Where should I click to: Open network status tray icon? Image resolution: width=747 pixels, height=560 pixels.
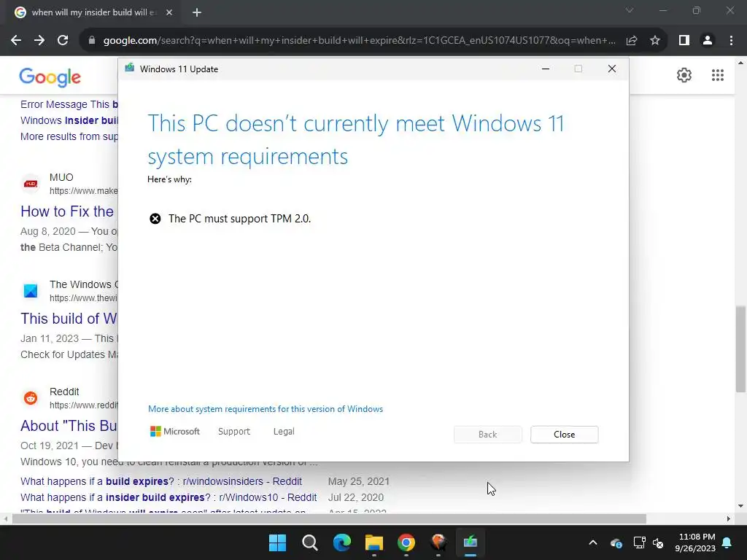639,542
